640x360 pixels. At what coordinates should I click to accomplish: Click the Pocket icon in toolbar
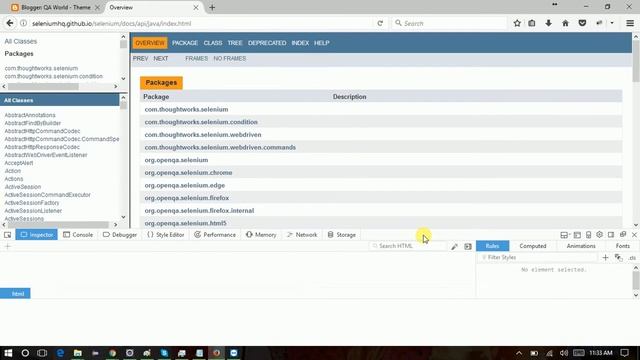point(582,23)
